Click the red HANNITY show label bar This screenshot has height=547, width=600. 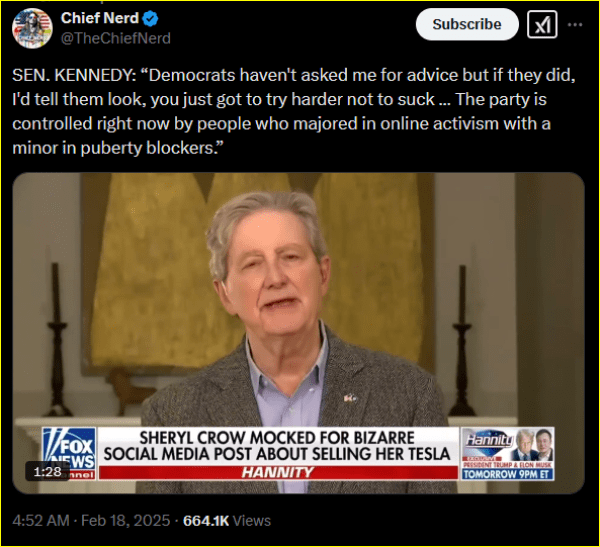tap(278, 472)
